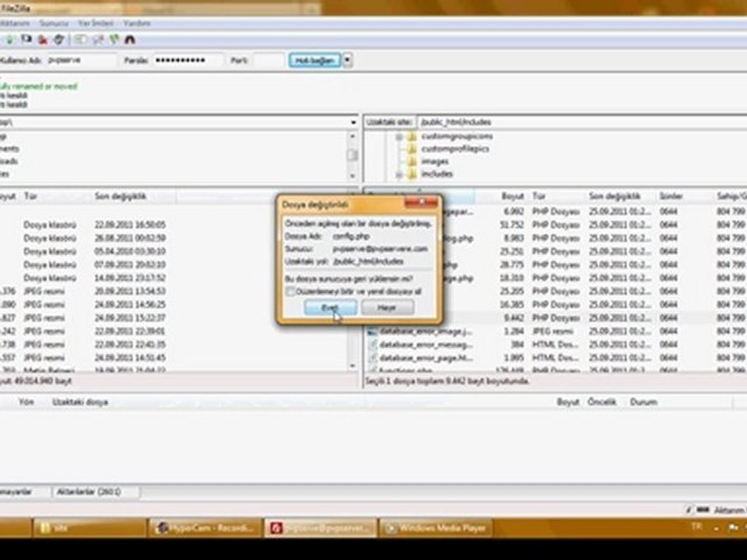Open the dropdown arrow beside Hızlı bağlan
747x560 pixels.
point(348,61)
